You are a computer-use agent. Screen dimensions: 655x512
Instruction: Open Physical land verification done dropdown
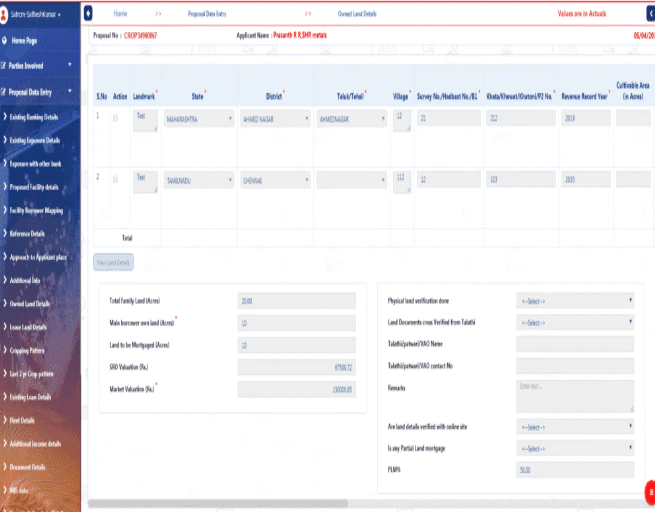[x=575, y=301]
